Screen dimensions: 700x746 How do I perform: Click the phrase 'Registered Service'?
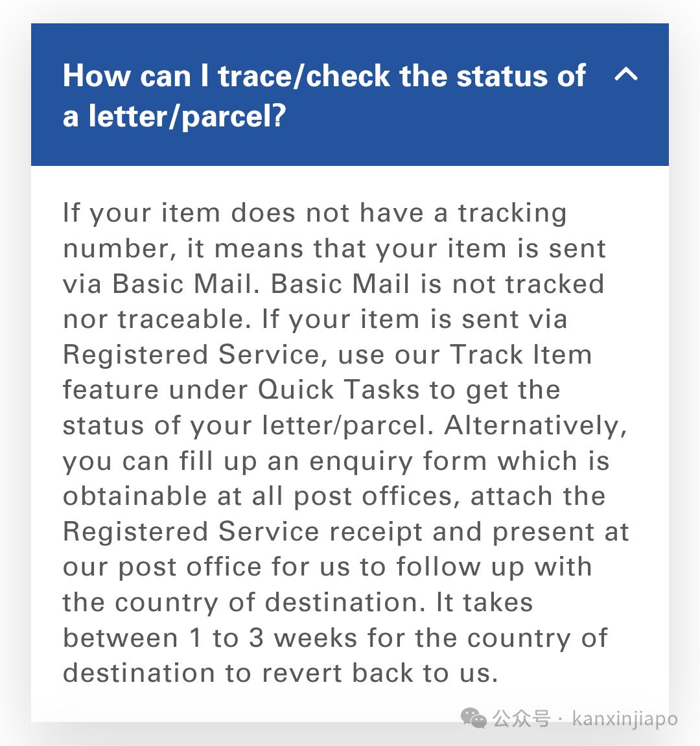click(190, 354)
